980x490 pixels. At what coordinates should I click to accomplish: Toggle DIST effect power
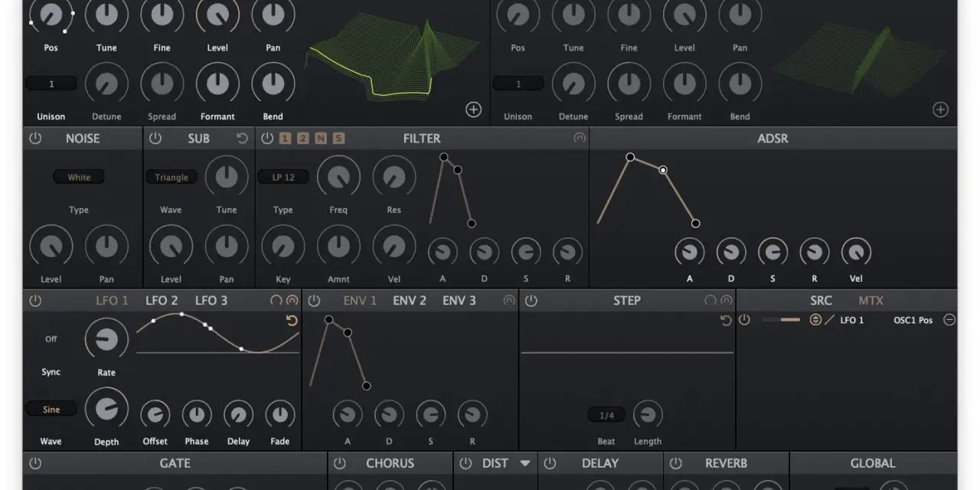(465, 463)
